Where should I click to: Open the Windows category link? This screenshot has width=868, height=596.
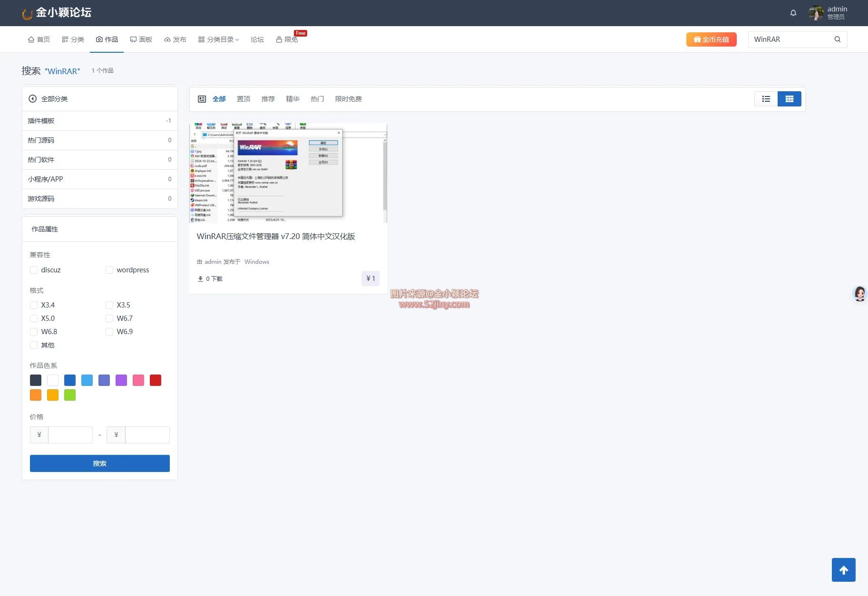[x=256, y=261]
